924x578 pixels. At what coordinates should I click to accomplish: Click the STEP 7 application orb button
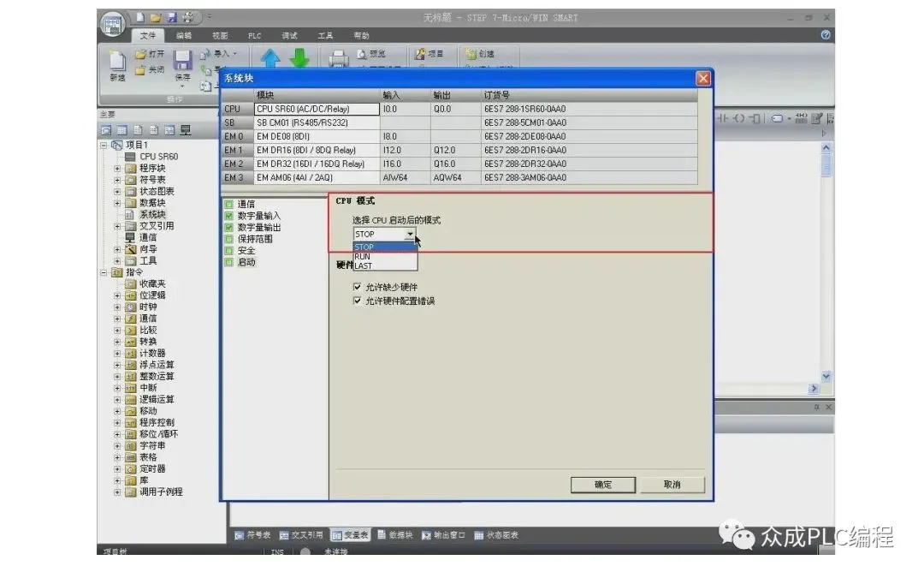click(x=112, y=24)
